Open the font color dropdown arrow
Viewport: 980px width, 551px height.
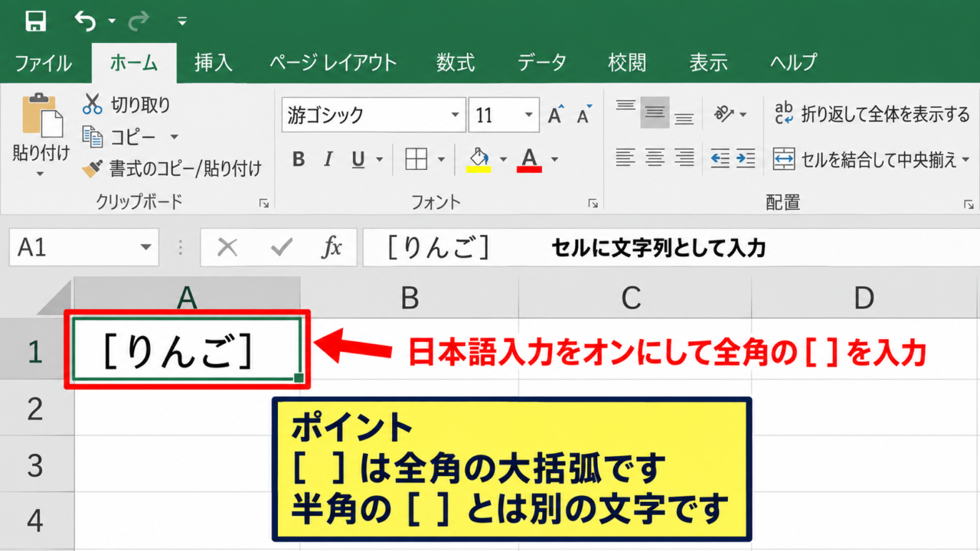click(554, 159)
